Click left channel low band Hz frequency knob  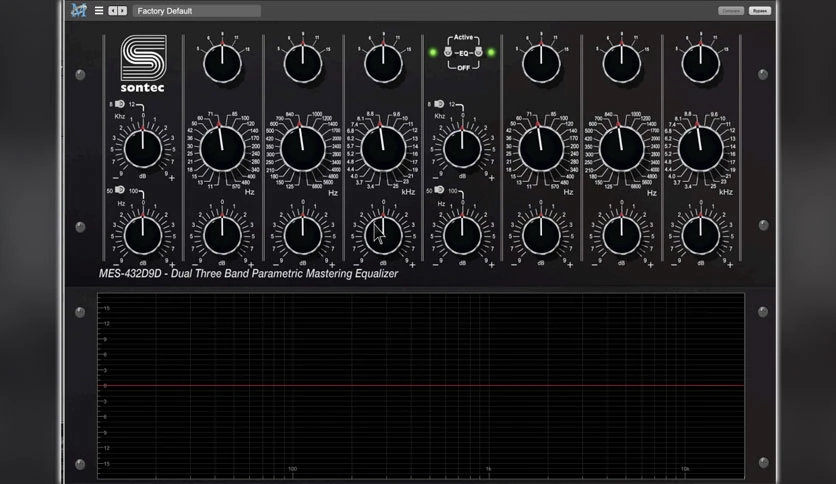(x=222, y=149)
